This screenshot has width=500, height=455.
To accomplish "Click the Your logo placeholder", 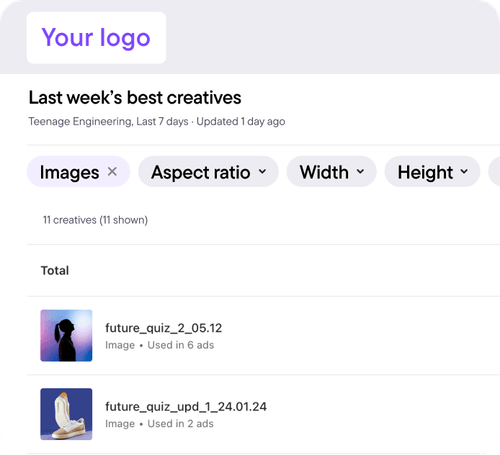I will tap(96, 38).
